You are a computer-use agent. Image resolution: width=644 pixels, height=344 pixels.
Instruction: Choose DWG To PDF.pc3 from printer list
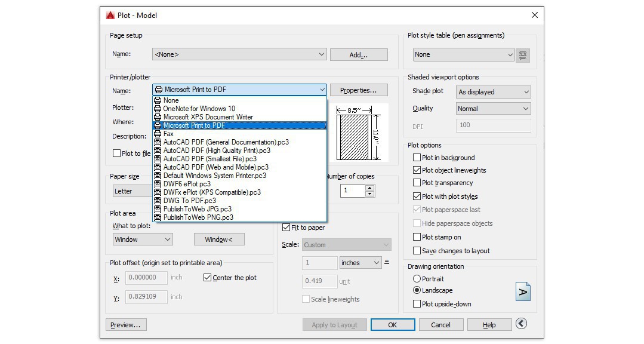(x=189, y=201)
